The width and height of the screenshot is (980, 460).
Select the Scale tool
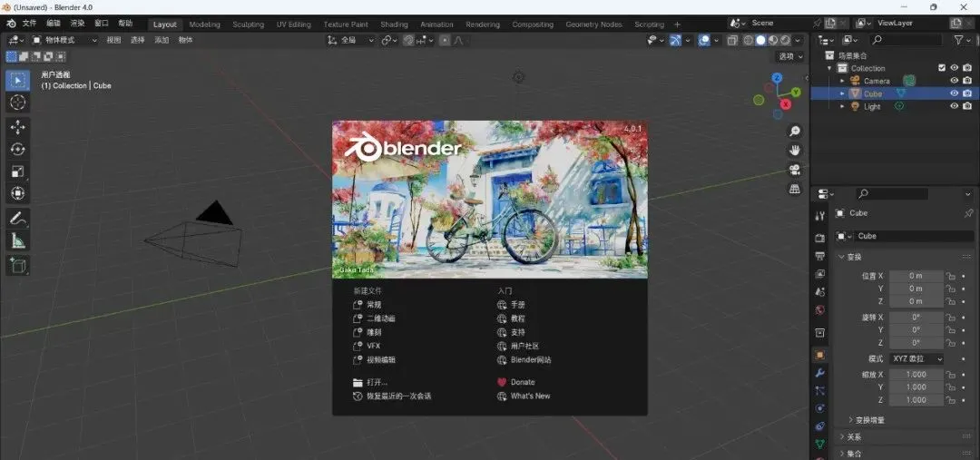(x=17, y=171)
